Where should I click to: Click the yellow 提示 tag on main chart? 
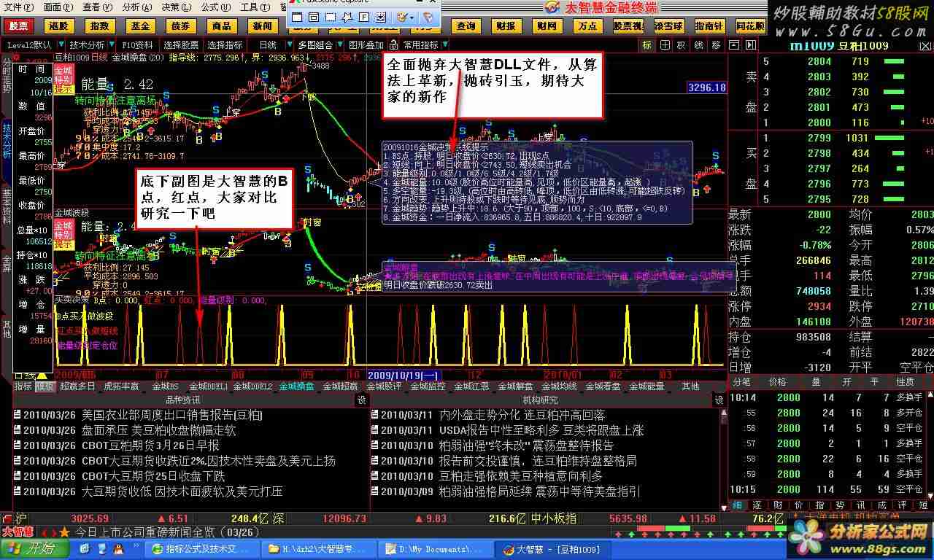[63, 89]
